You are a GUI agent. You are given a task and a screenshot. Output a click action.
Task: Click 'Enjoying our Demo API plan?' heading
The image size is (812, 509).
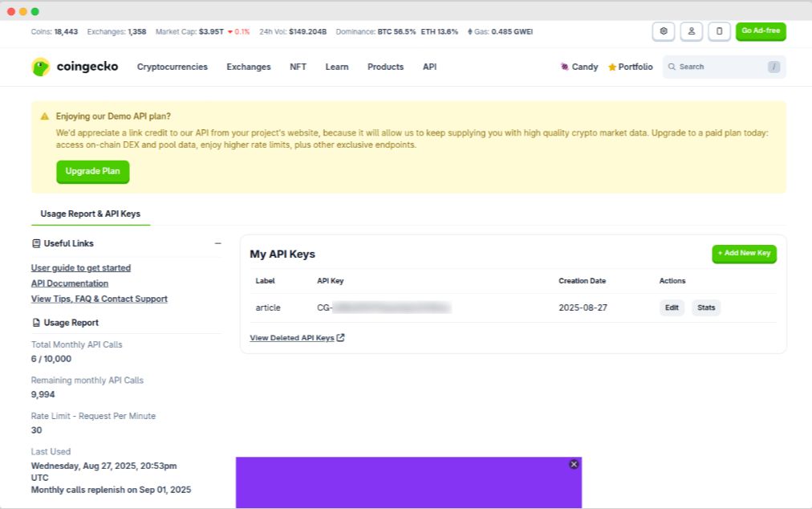pos(113,116)
